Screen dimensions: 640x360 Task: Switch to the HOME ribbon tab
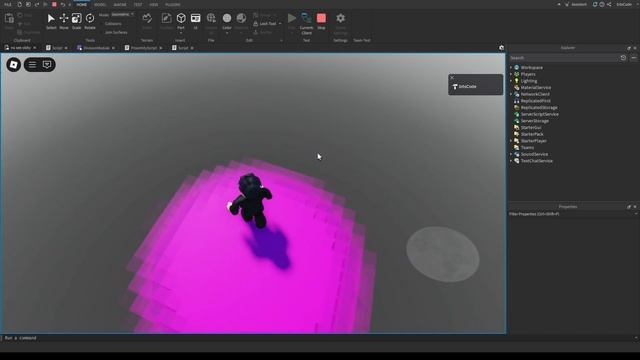click(82, 4)
